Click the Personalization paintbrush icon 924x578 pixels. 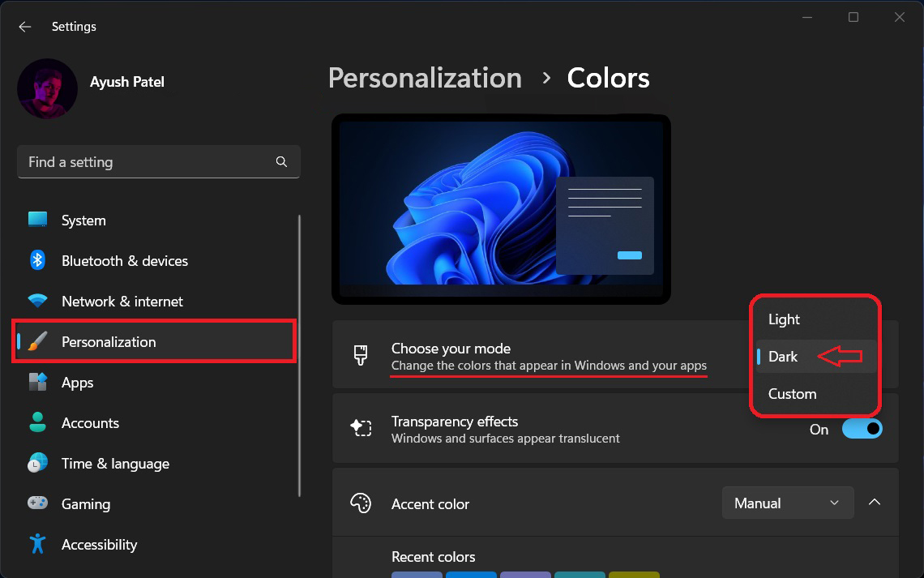point(38,341)
